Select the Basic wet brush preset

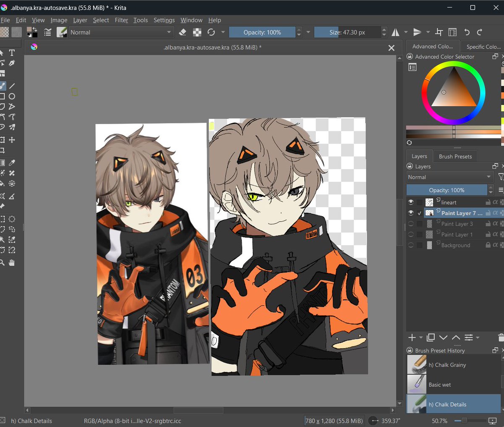tap(454, 384)
